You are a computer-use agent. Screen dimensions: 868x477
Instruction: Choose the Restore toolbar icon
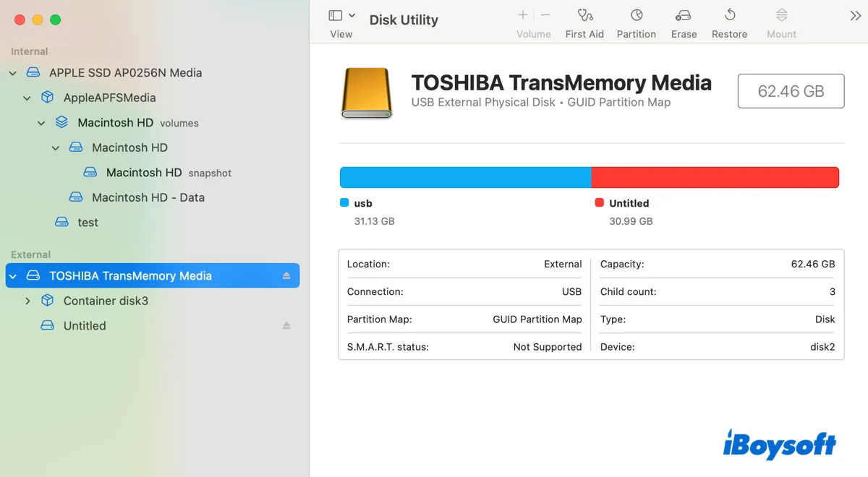click(x=730, y=15)
